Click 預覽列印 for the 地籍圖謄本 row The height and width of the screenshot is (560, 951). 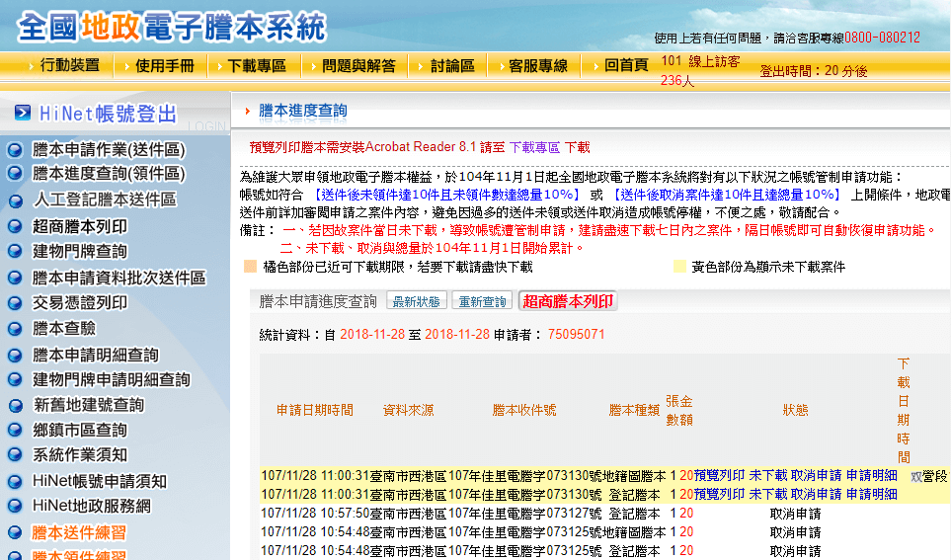click(x=719, y=475)
